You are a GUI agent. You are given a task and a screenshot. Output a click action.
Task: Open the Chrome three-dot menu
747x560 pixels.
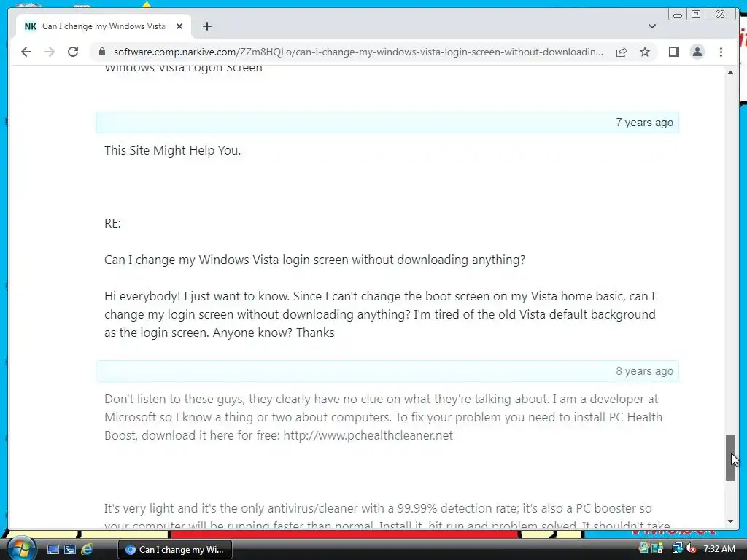click(721, 52)
